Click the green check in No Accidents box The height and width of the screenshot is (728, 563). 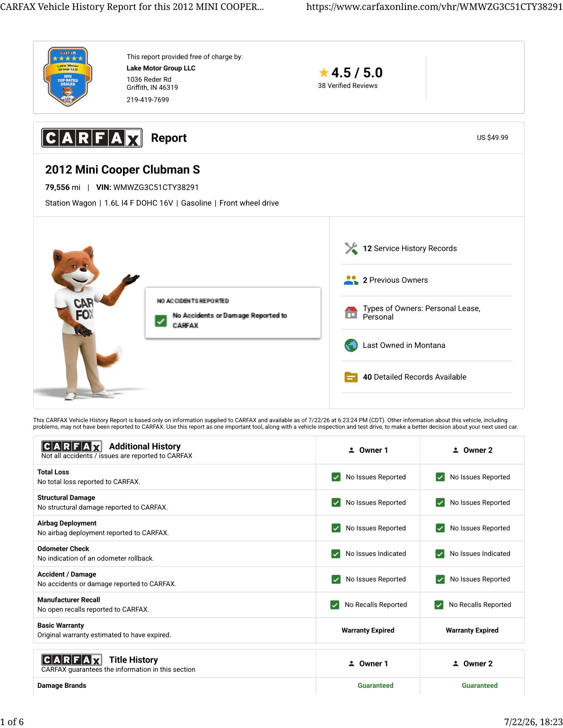161,321
